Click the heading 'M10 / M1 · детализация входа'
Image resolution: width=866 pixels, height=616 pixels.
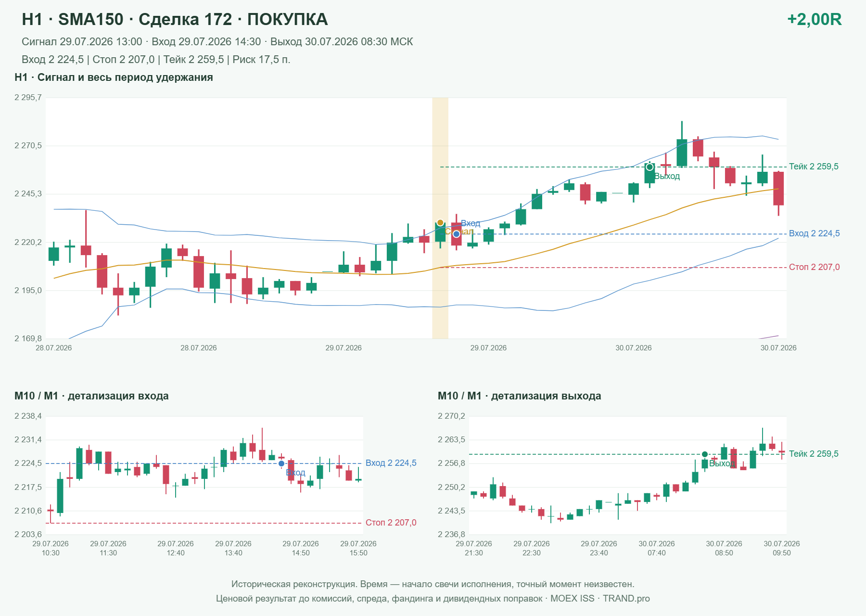coord(91,396)
